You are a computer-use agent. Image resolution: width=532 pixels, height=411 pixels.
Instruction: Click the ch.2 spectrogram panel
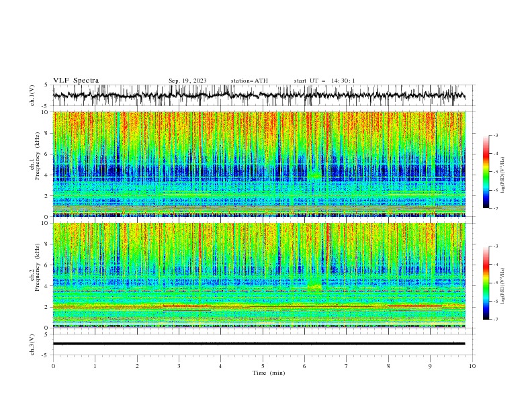click(x=259, y=275)
